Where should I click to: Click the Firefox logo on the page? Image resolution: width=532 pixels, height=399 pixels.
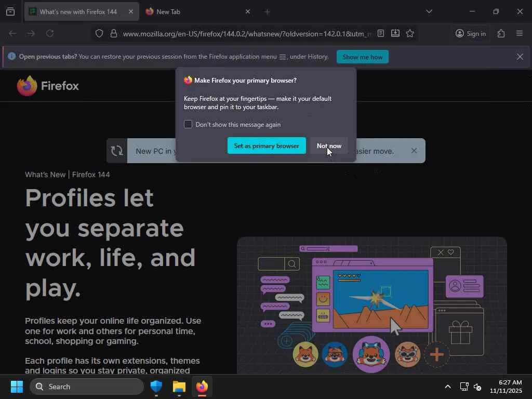point(48,86)
